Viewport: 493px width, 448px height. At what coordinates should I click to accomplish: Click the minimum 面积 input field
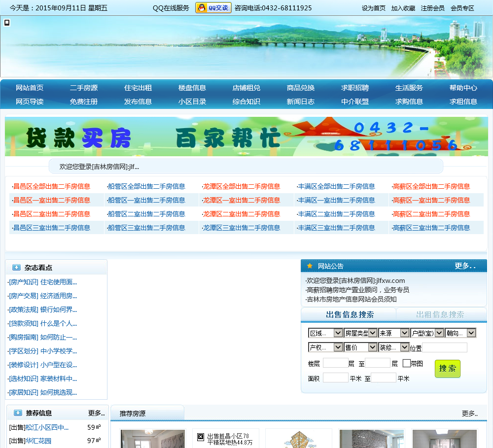[335, 378]
